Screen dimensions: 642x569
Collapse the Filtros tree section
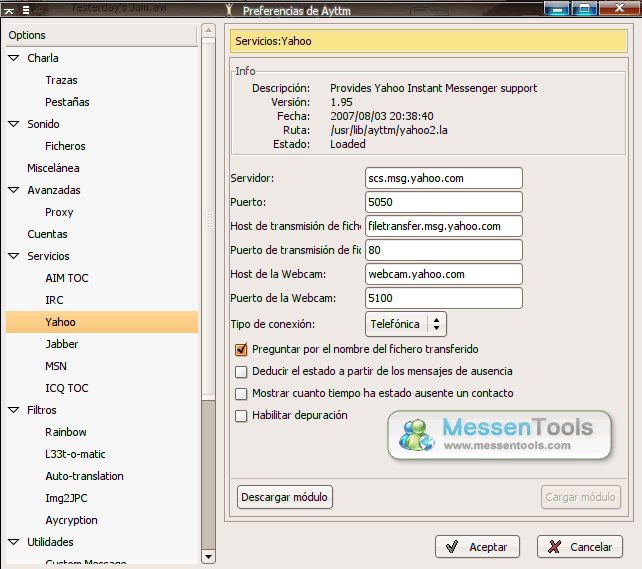tap(14, 410)
